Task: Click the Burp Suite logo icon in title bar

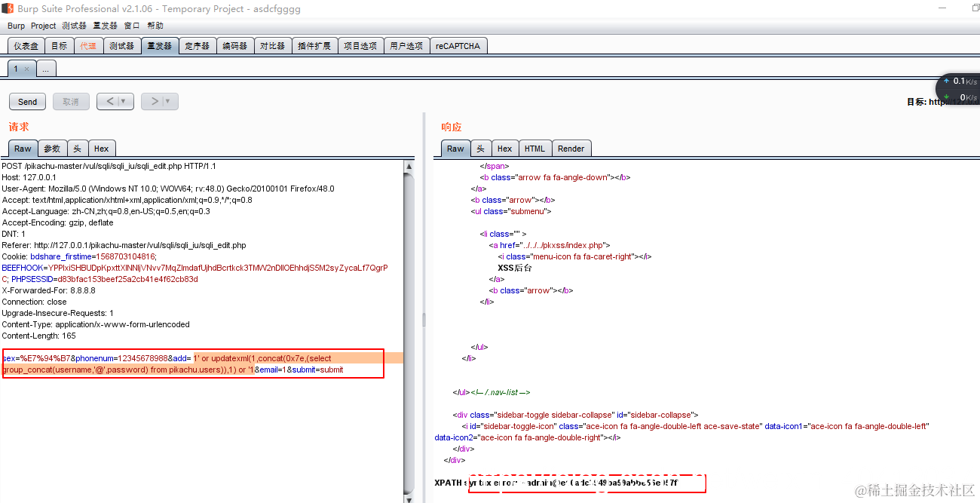Action: tap(8, 8)
